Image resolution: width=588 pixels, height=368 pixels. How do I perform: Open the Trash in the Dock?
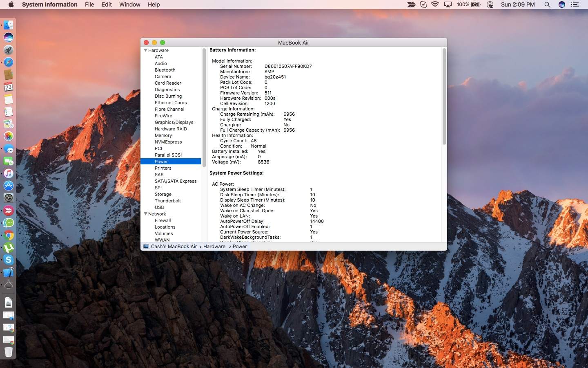coord(9,352)
